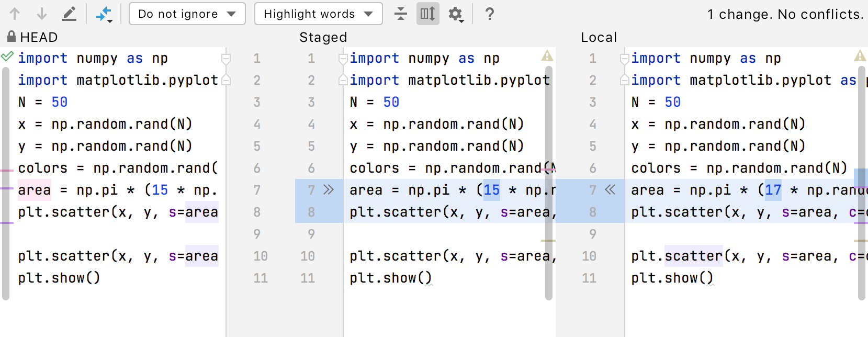Open the help question mark
The height and width of the screenshot is (337, 868).
(x=490, y=14)
